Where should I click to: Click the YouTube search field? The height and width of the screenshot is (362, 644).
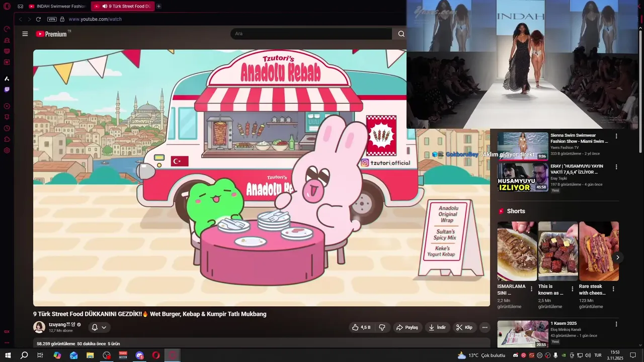pos(311,34)
